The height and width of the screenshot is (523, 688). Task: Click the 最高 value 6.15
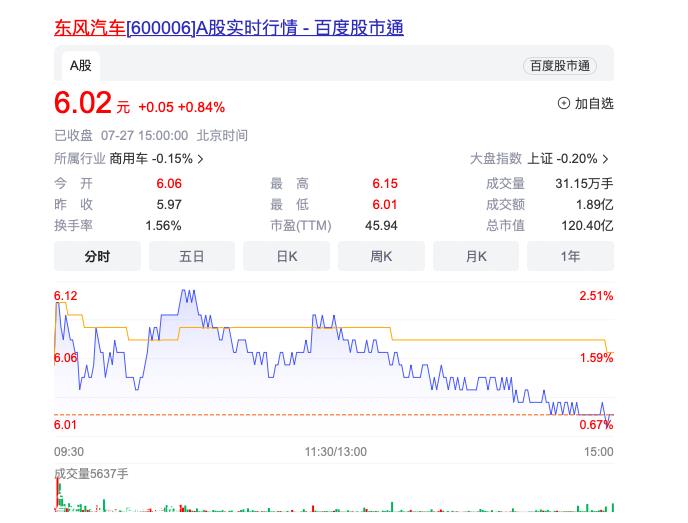point(385,183)
